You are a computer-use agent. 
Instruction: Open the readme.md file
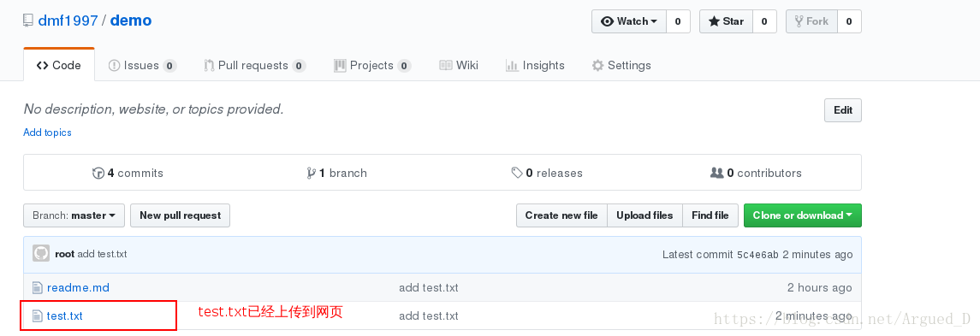pyautogui.click(x=78, y=288)
